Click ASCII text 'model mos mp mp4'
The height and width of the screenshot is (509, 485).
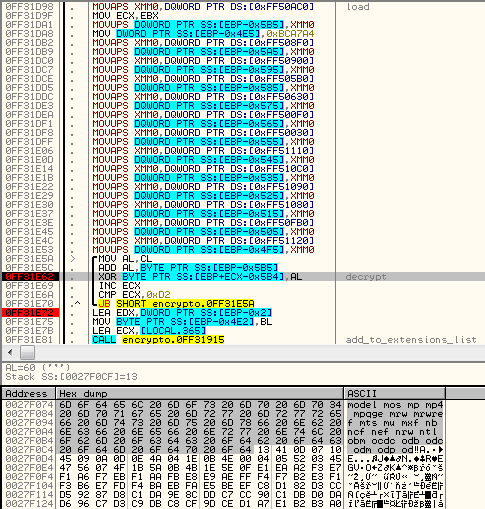[x=395, y=405]
